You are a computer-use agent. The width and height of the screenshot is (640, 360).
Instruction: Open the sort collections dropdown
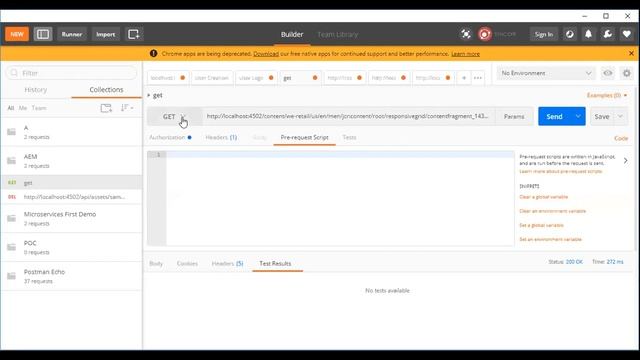[127, 108]
